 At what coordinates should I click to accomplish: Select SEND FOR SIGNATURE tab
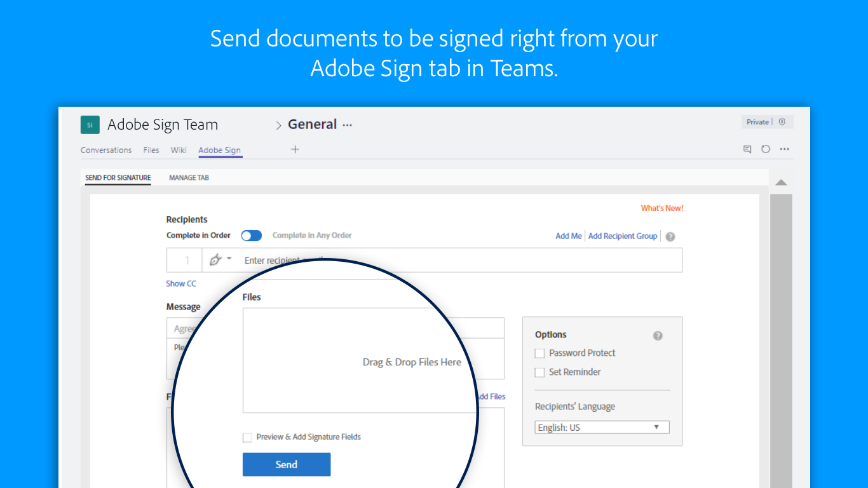coord(118,178)
